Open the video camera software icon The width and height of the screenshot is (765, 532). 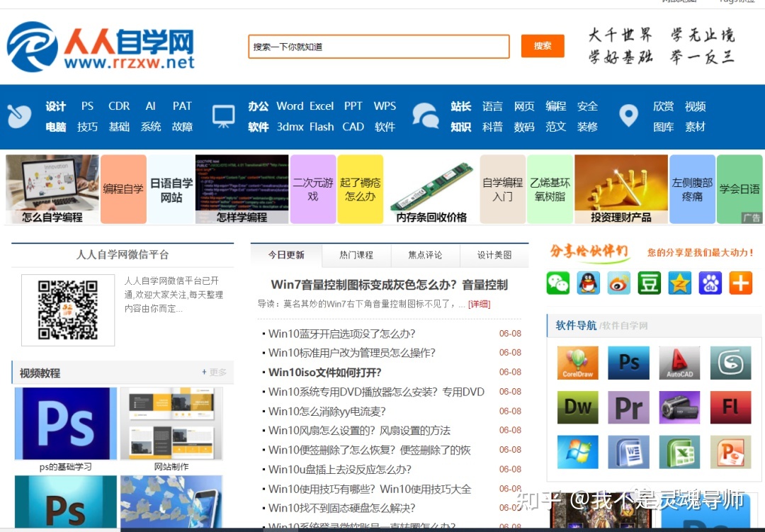pyautogui.click(x=679, y=407)
